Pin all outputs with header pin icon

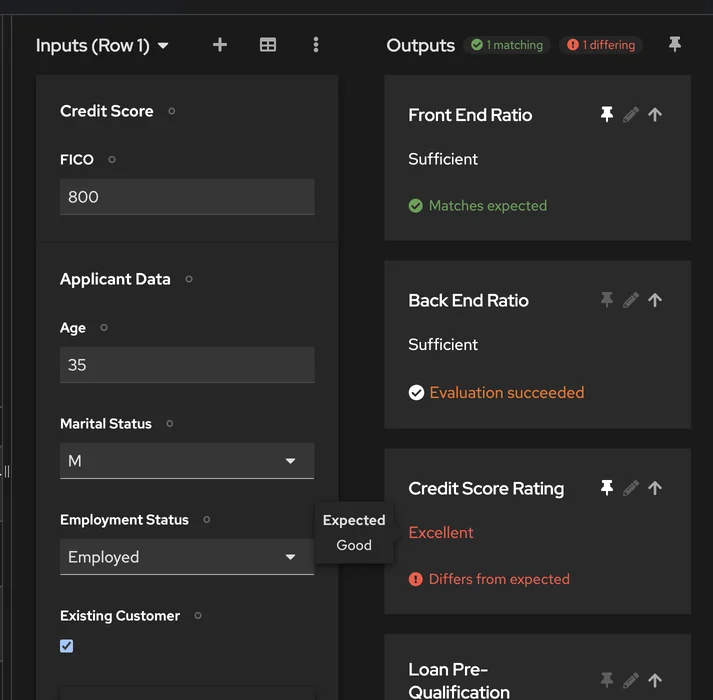click(675, 44)
